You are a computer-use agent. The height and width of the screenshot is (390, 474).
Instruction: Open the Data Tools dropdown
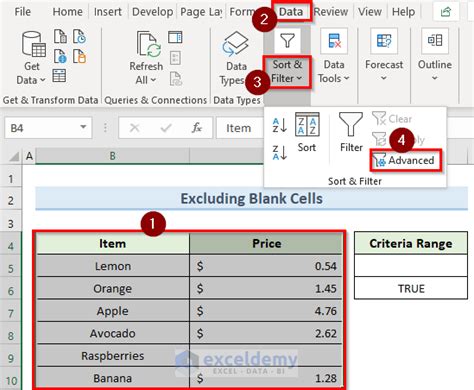point(334,56)
